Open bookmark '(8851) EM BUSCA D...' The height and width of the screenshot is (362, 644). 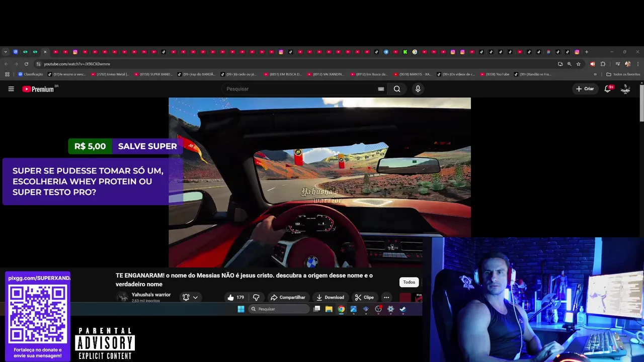[x=283, y=74]
